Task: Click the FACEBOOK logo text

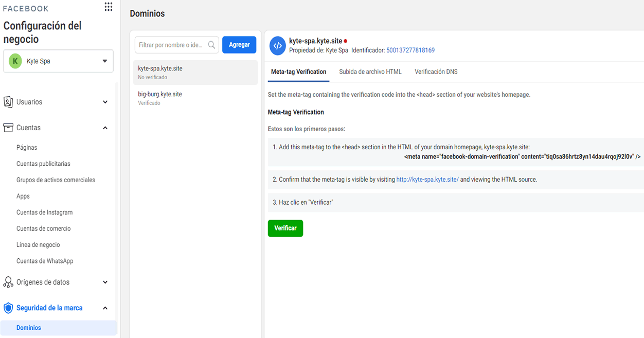Action: coord(26,9)
